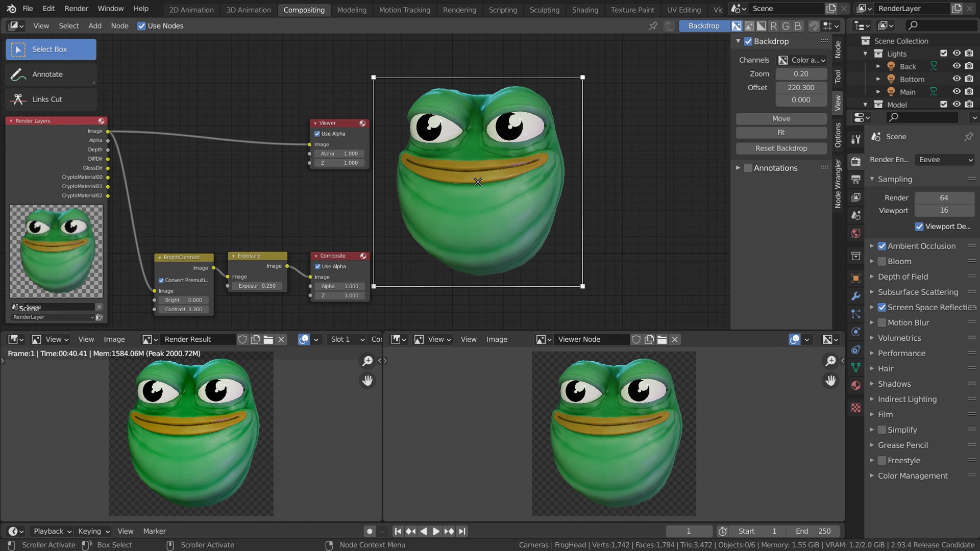
Task: Switch to the Modeling workspace tab
Action: coord(352,10)
